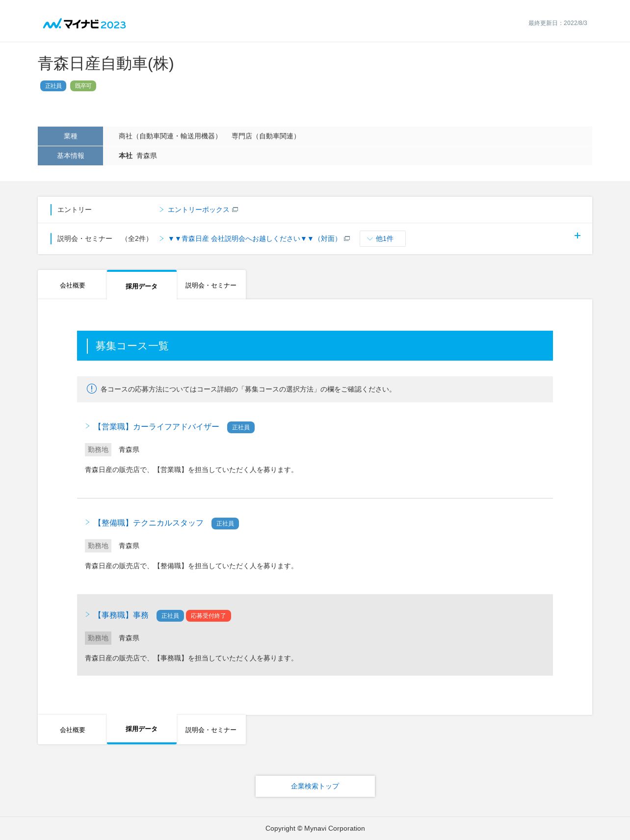Click external-window icon after 会社説明会 link
The height and width of the screenshot is (840, 630).
(347, 238)
